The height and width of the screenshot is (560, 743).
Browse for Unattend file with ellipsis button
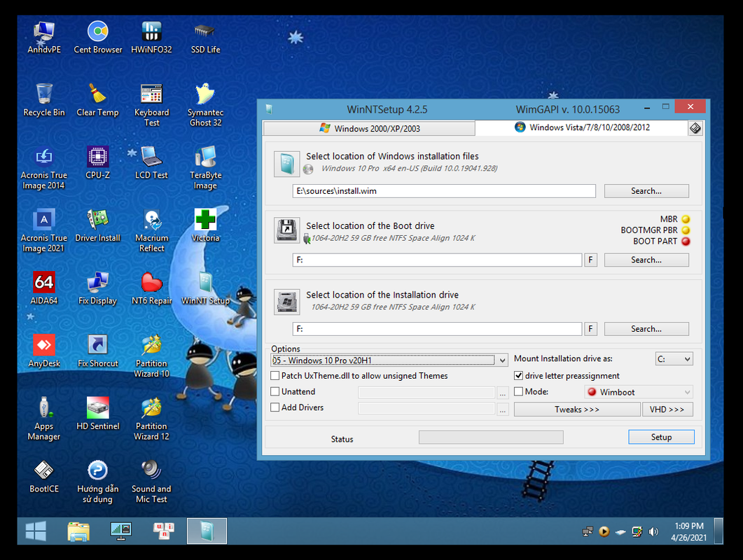(502, 393)
